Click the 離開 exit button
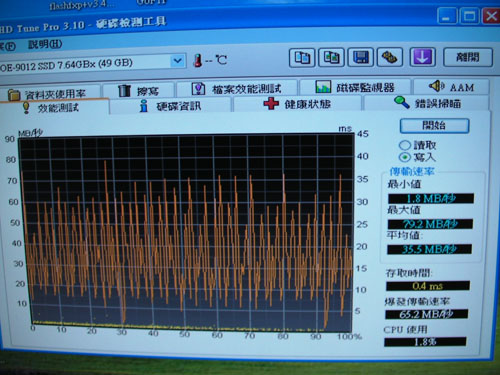Viewport: 500px width, 375px height. [x=468, y=57]
